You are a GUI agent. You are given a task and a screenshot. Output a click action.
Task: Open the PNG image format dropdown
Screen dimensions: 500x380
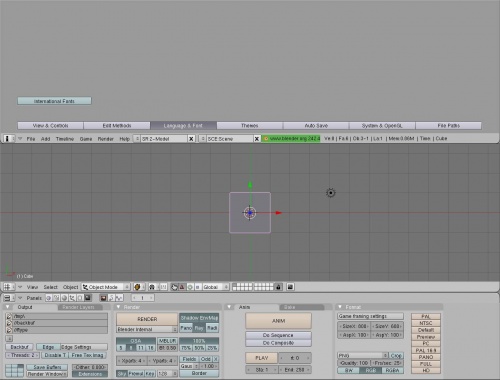363,356
